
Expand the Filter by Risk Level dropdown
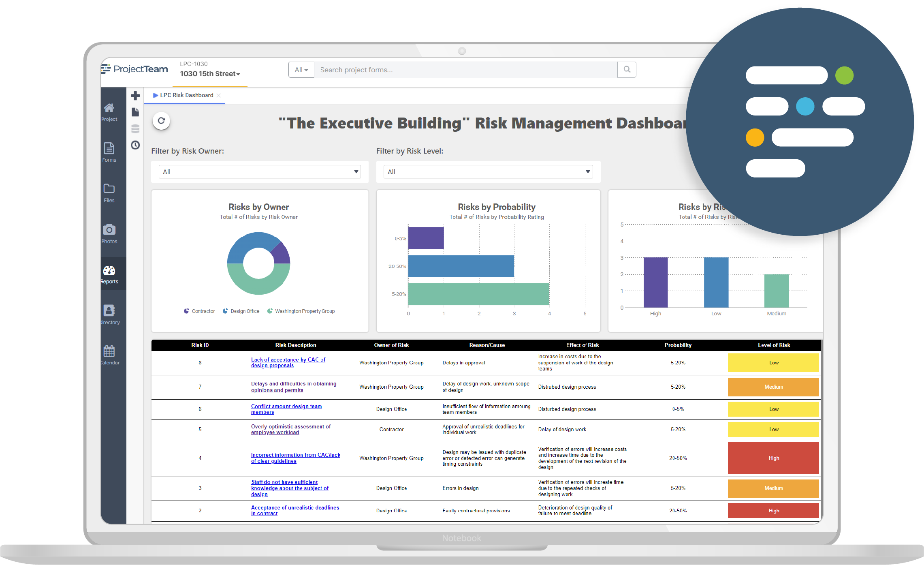(x=488, y=172)
